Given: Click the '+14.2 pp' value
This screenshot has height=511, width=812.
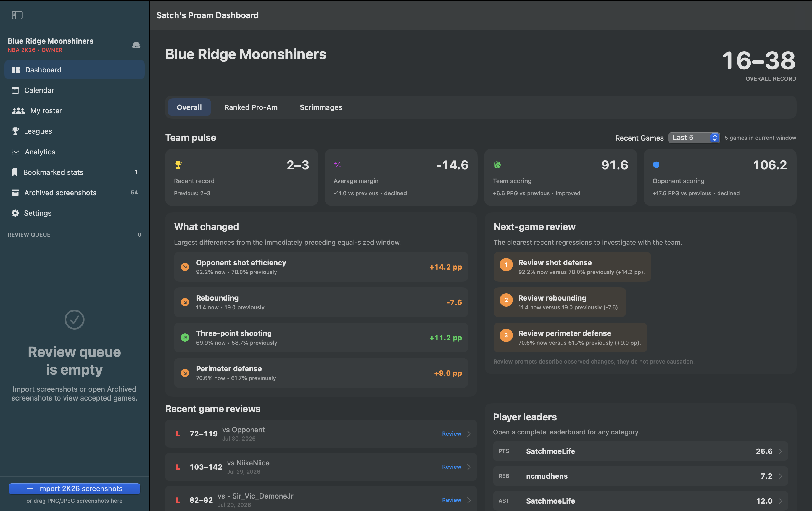Looking at the screenshot, I should pos(445,267).
